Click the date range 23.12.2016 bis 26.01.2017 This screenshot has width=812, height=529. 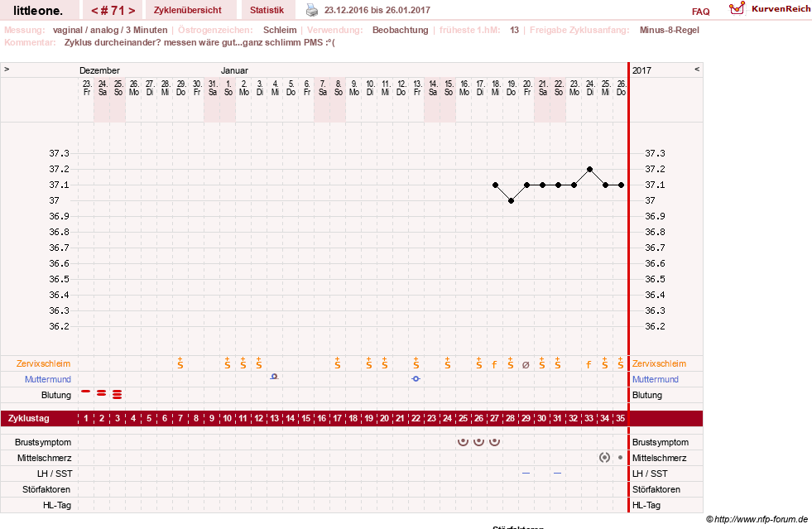pos(377,10)
